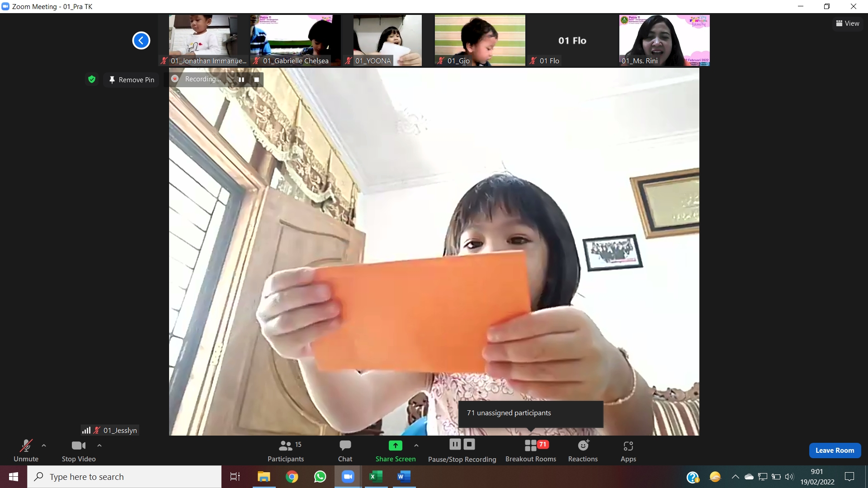Click Zoom icon in taskbar

point(348,477)
